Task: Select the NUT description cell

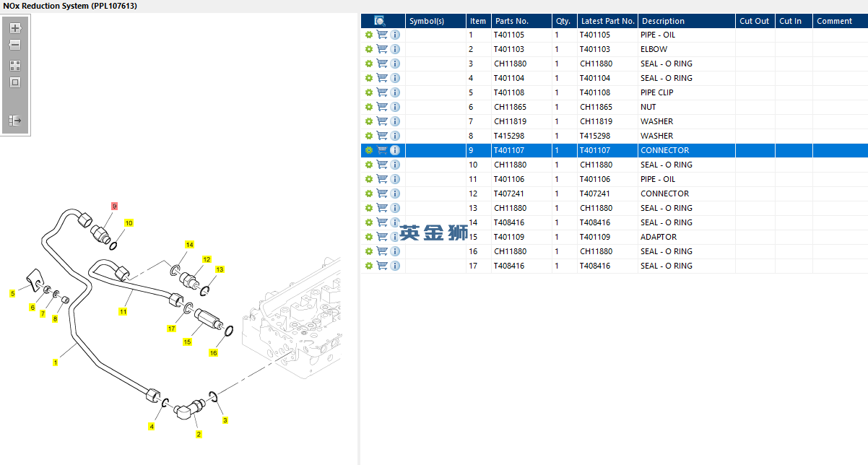Action: 648,107
